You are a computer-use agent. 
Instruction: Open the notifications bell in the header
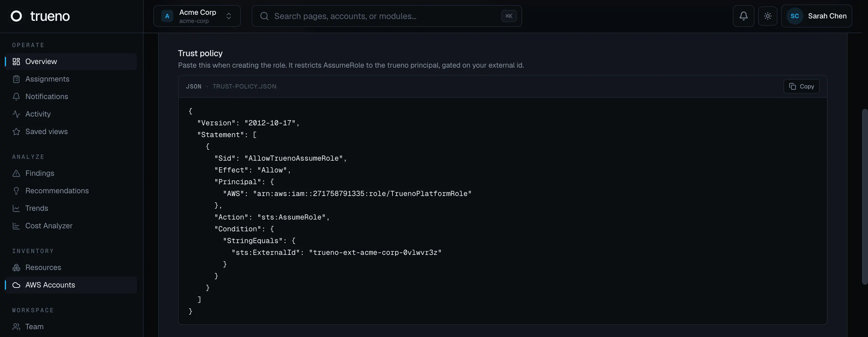743,16
